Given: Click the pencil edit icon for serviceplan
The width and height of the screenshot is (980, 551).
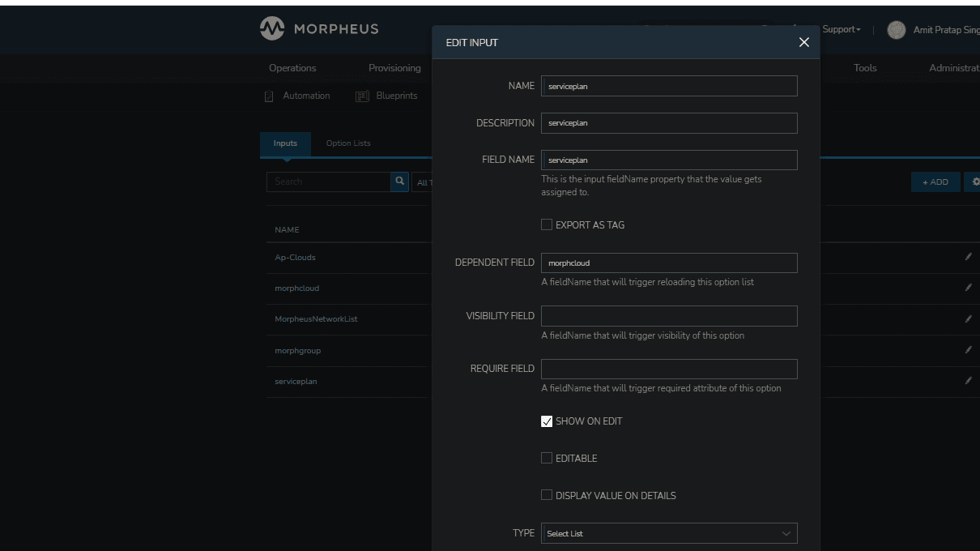Looking at the screenshot, I should 967,381.
